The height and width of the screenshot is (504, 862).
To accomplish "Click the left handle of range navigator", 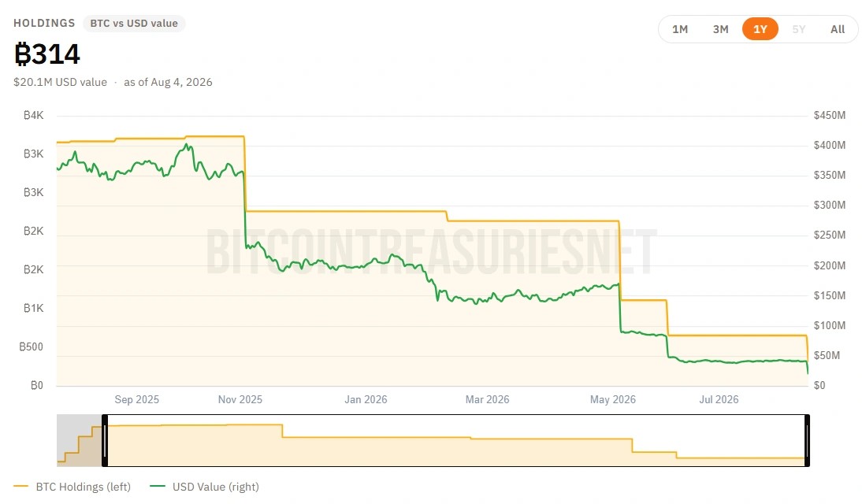I will point(105,440).
